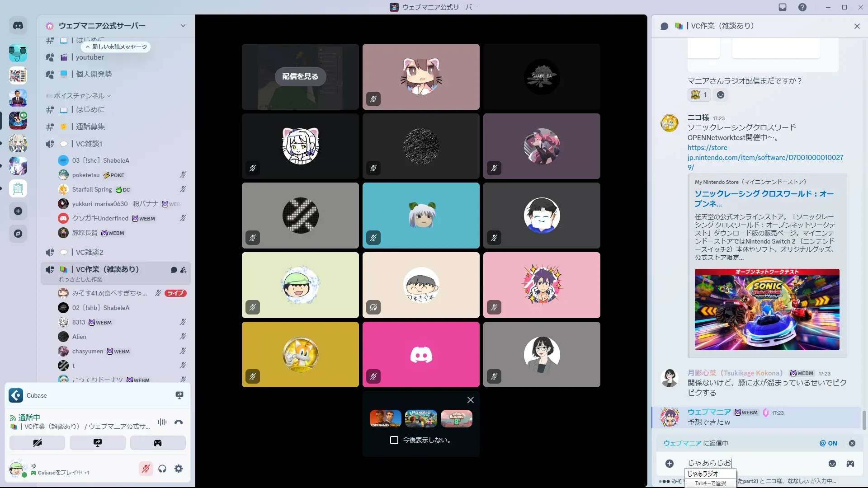Image resolution: width=868 pixels, height=488 pixels.
Task: Open User Settings gear icon
Action: coord(179,469)
